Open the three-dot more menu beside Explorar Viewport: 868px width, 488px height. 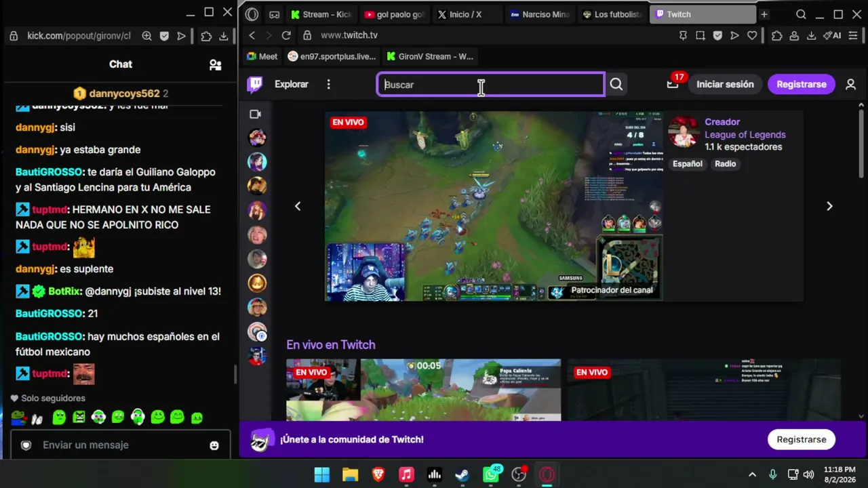click(328, 84)
